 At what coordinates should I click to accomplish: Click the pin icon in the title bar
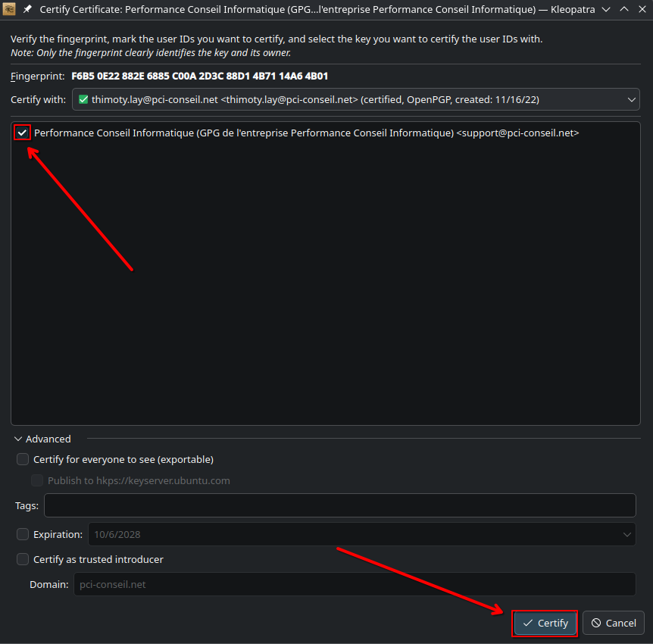(x=28, y=9)
